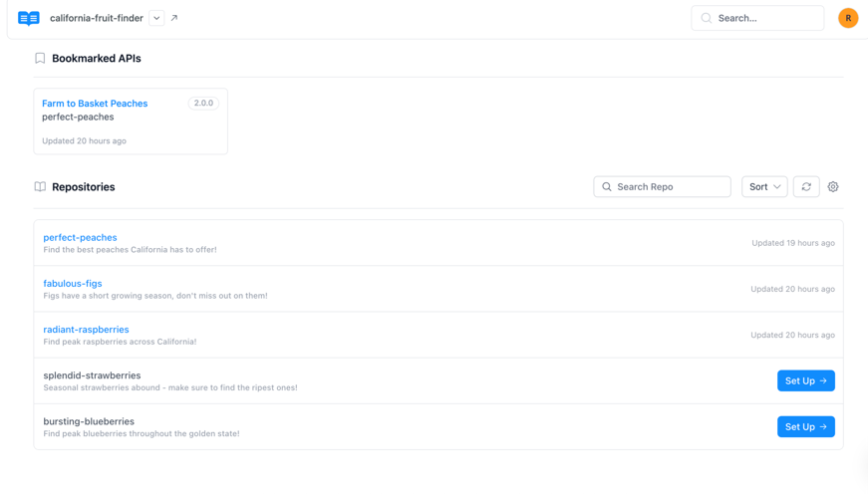Click the refresh repositories icon
The image size is (868, 494).
click(x=806, y=187)
